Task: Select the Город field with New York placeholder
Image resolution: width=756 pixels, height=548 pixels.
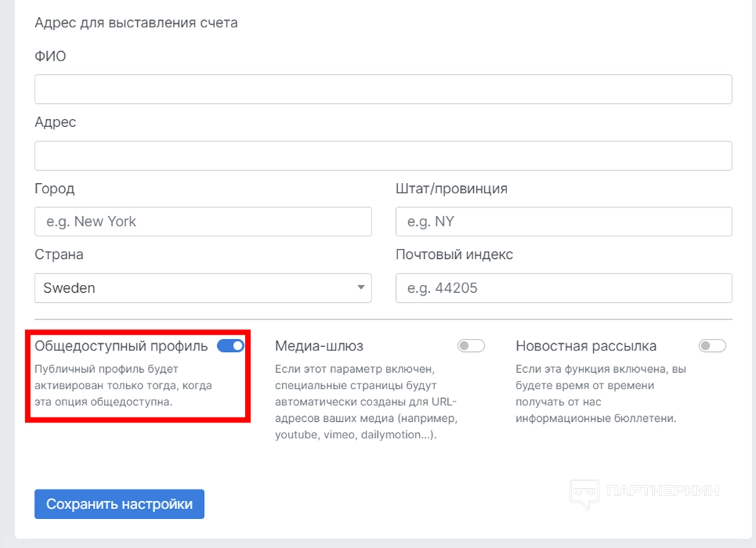Action: pyautogui.click(x=203, y=222)
